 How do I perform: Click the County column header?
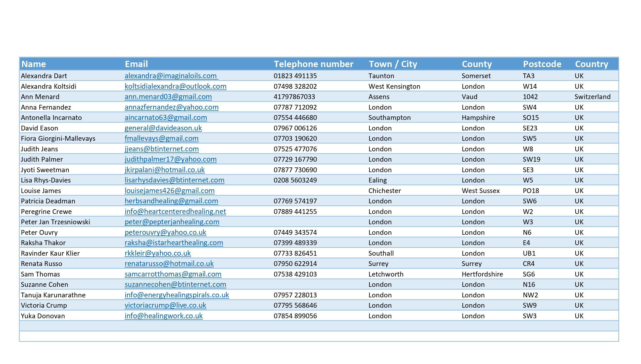(477, 64)
